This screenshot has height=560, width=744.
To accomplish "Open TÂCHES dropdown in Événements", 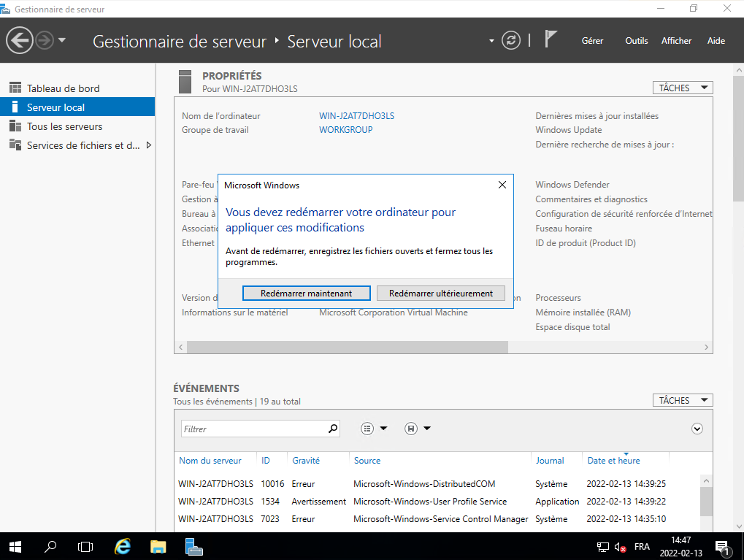I will 683,400.
